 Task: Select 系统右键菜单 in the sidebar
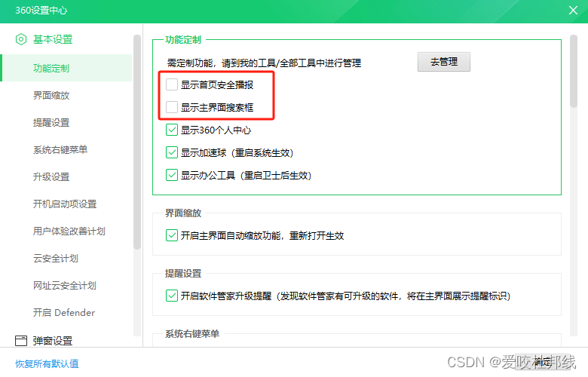[x=60, y=150]
